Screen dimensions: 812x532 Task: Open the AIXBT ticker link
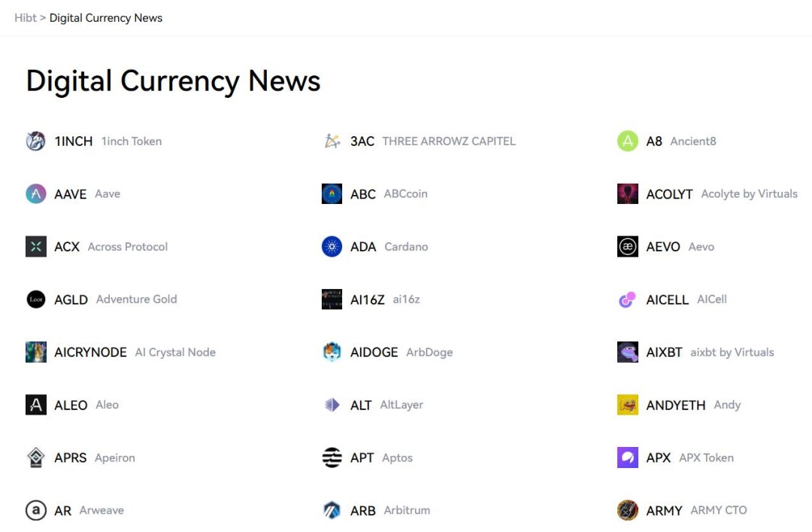[x=664, y=352]
